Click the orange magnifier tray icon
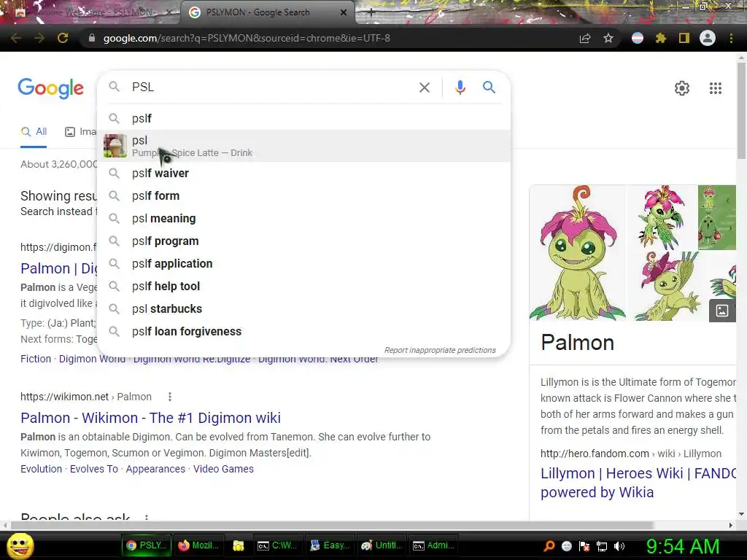Image resolution: width=747 pixels, height=560 pixels. pyautogui.click(x=549, y=546)
